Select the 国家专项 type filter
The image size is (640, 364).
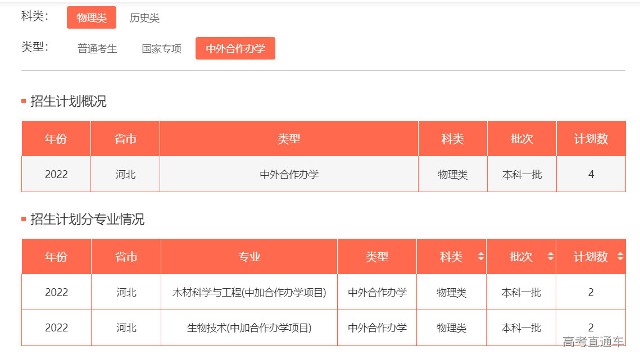pos(161,49)
